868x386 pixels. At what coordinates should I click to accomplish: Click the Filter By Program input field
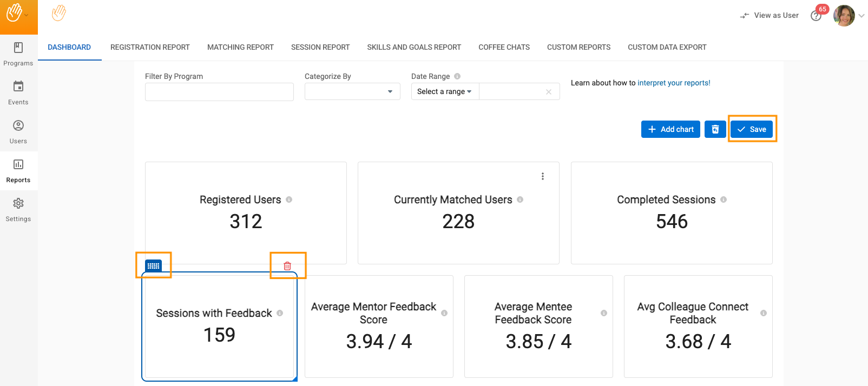pos(219,91)
